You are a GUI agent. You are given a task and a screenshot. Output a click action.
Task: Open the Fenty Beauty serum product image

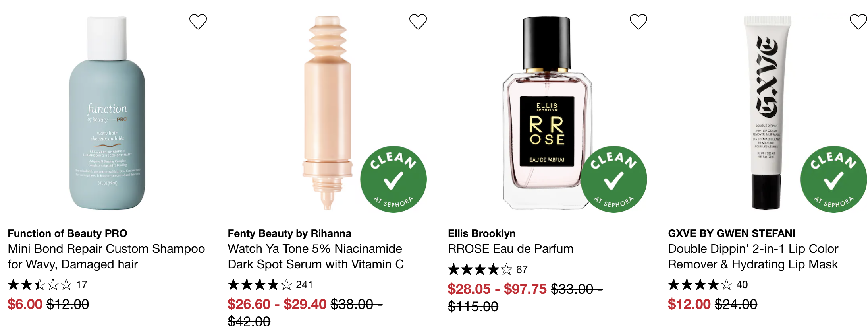click(328, 113)
